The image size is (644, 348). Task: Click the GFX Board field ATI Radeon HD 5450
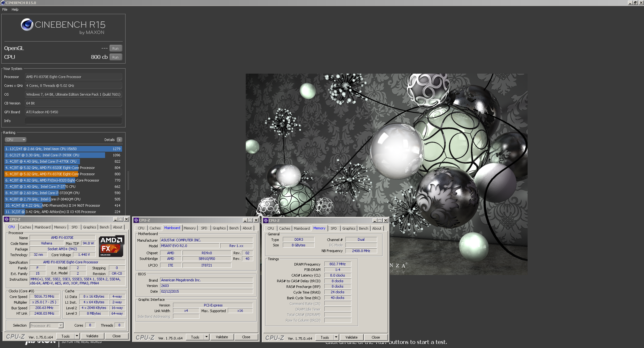[x=73, y=112]
